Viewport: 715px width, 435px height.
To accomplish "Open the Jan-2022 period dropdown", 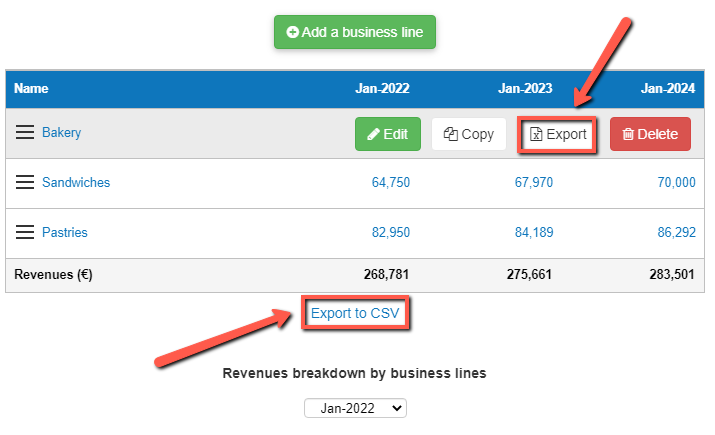I will tap(355, 408).
